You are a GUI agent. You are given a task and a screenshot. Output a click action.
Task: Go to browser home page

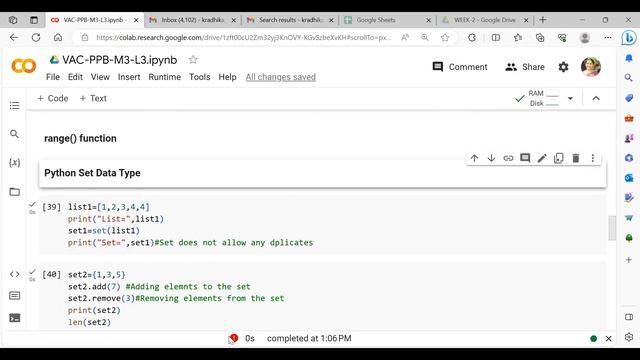point(58,38)
